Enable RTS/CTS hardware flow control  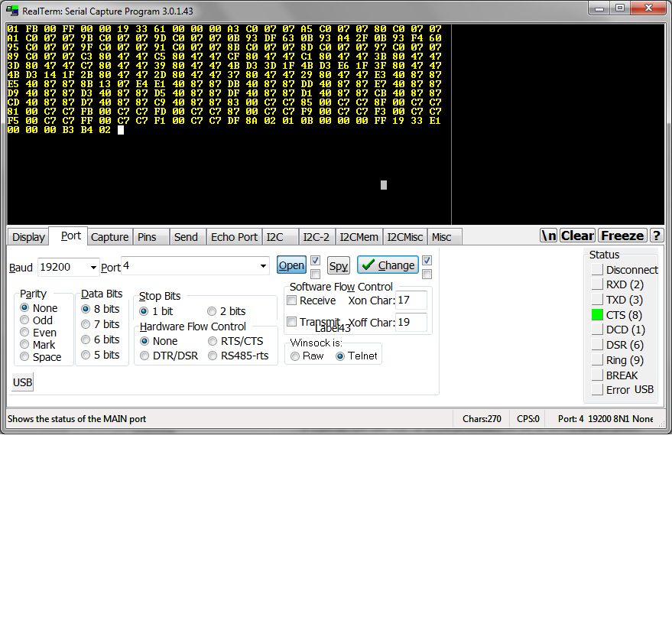[x=213, y=341]
